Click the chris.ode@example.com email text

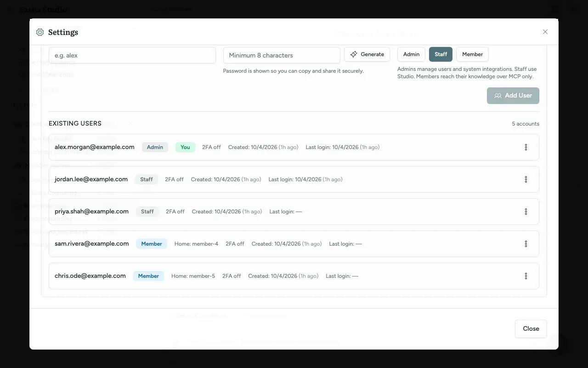pos(90,276)
